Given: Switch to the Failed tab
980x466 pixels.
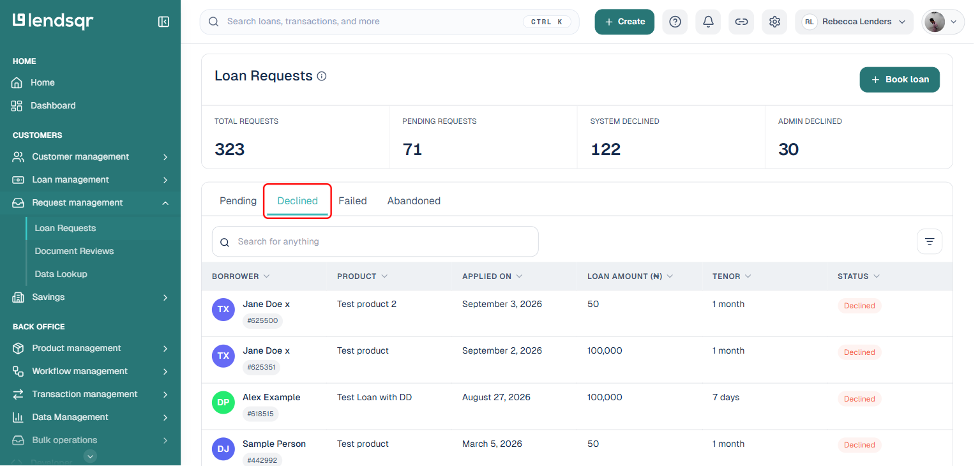Looking at the screenshot, I should tap(352, 200).
